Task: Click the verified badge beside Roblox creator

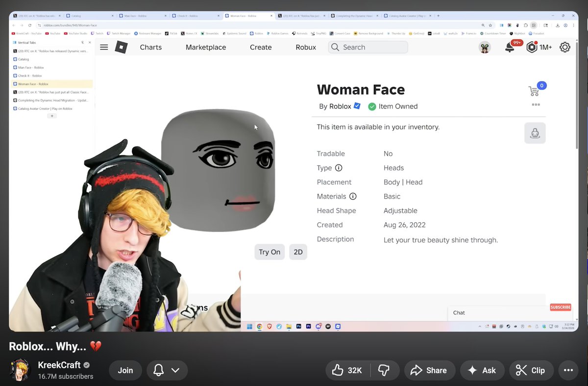Action: [x=357, y=106]
